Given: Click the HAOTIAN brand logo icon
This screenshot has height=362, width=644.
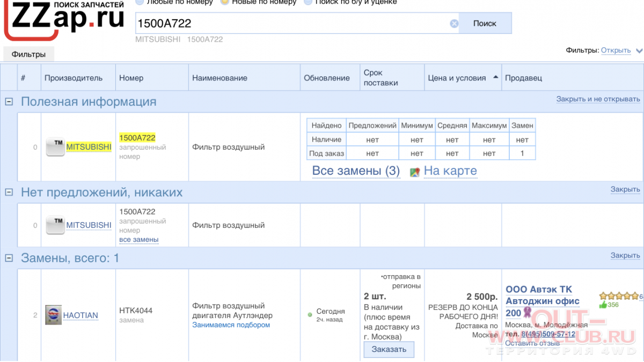Looking at the screenshot, I should [x=53, y=315].
